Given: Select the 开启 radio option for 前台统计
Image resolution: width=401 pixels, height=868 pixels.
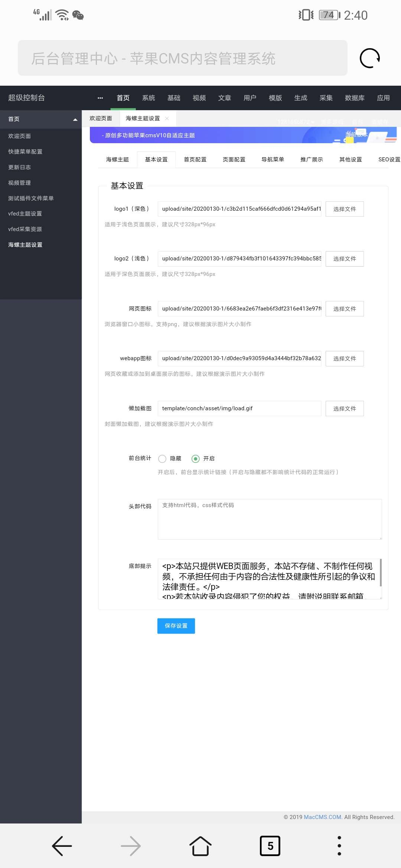Looking at the screenshot, I should [196, 459].
